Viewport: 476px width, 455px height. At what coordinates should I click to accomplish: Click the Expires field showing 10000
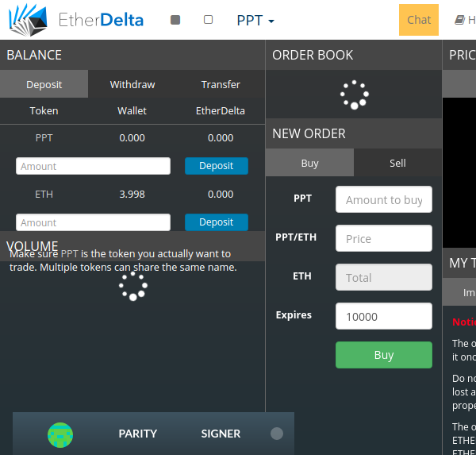384,316
